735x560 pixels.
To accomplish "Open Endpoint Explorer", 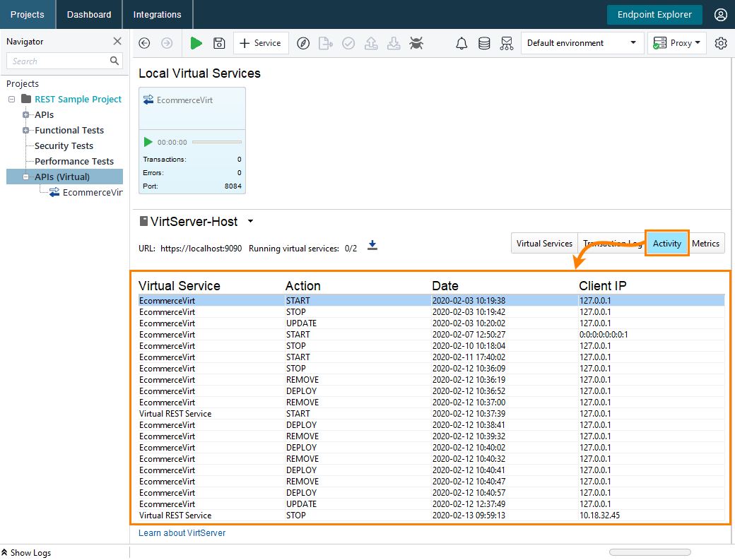I will pyautogui.click(x=654, y=14).
